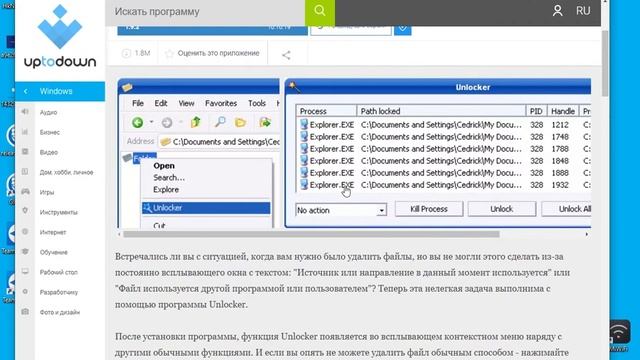Viewport: 640px width, 360px height.
Task: Open the Разработчику category link
Action: (x=59, y=292)
